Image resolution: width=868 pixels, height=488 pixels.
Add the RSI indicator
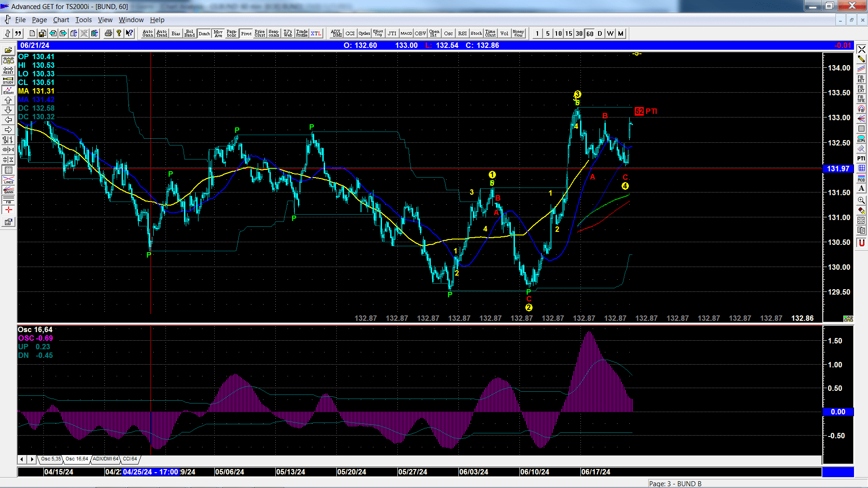pos(462,33)
